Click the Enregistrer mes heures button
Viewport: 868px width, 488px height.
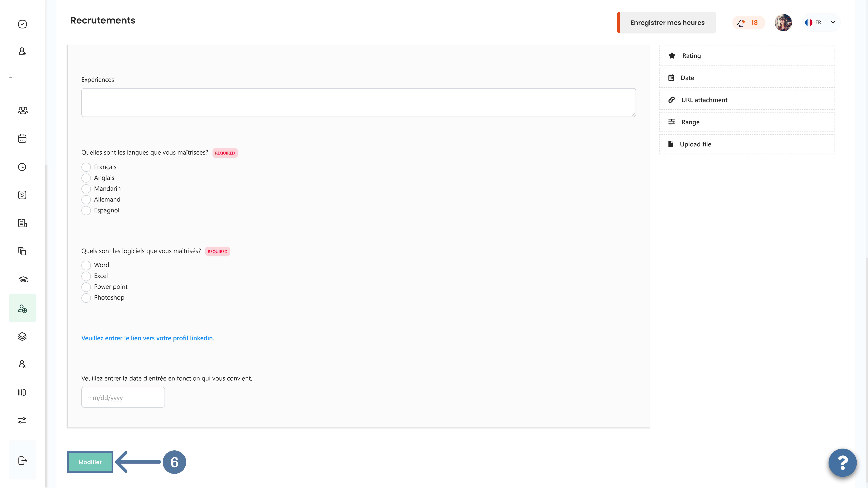tap(666, 23)
